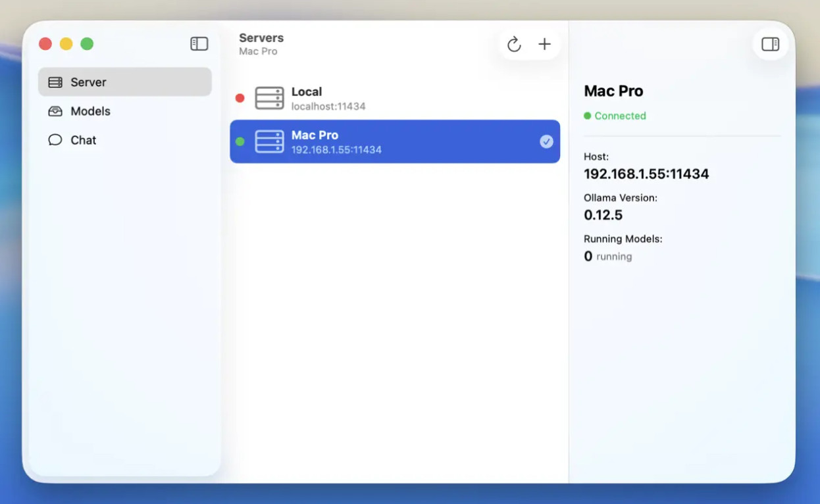Close the window with red button
Screen dimensions: 820x504
(45, 44)
